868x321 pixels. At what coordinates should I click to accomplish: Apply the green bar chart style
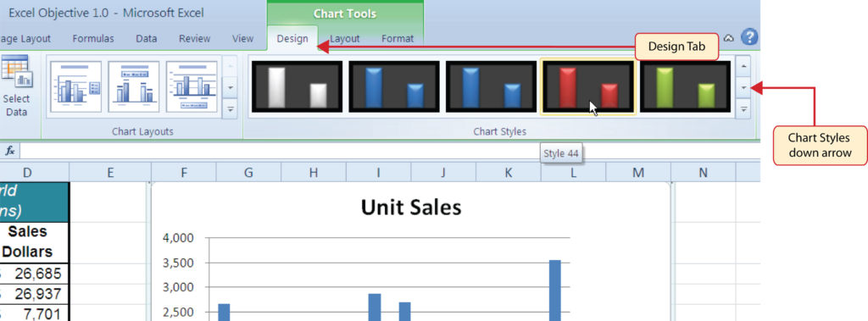point(685,86)
